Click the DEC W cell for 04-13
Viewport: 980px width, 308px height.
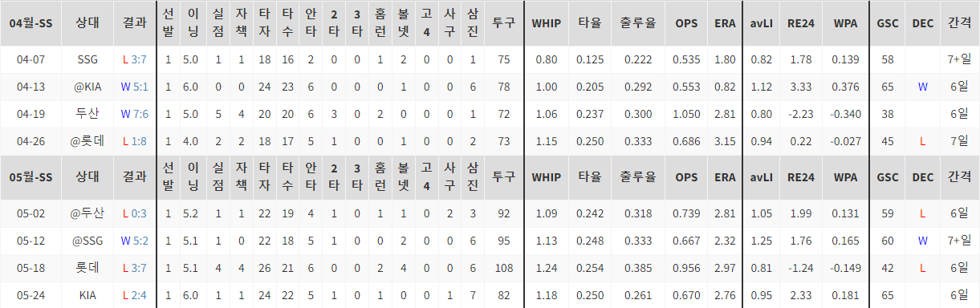pyautogui.click(x=923, y=87)
